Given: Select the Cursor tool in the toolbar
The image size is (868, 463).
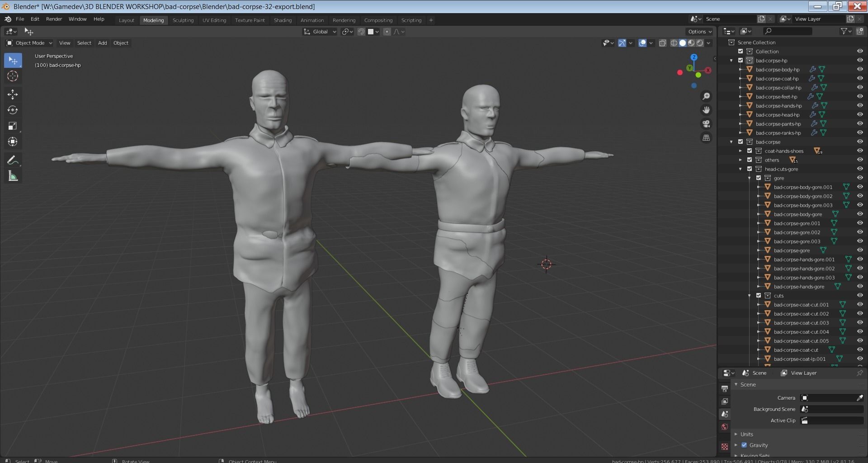Looking at the screenshot, I should 13,76.
